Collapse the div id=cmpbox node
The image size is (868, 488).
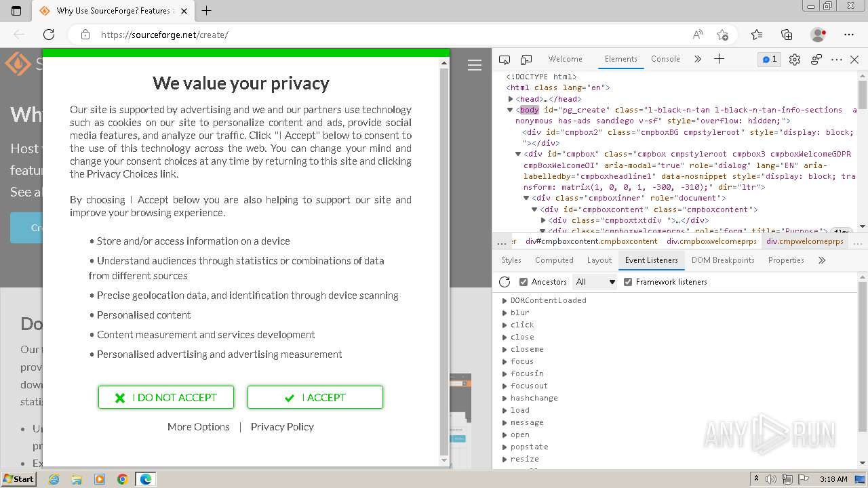[x=518, y=155]
